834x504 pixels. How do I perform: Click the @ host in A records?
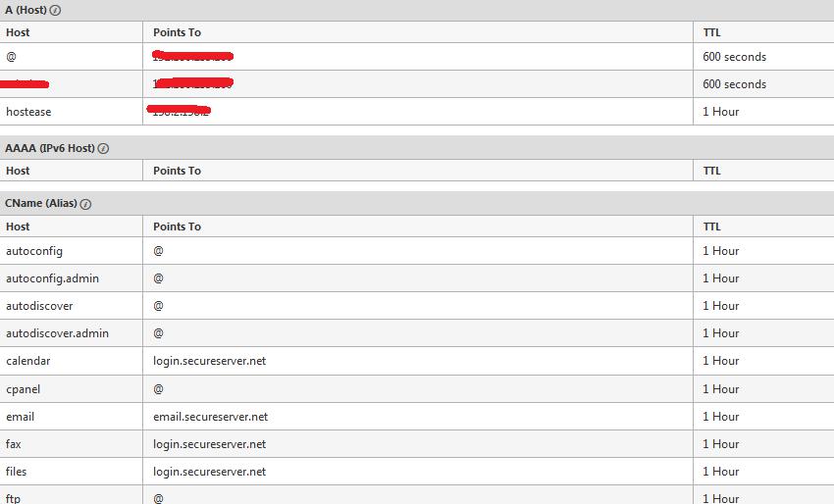[x=11, y=56]
